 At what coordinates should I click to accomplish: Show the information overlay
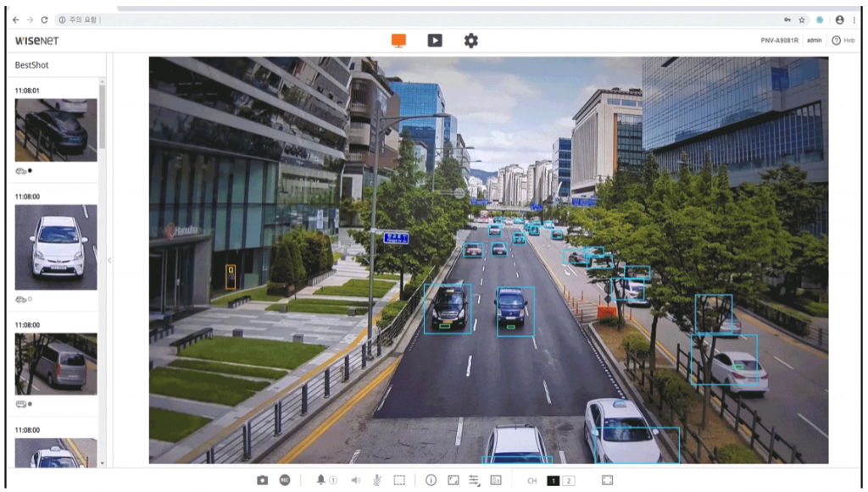(431, 480)
